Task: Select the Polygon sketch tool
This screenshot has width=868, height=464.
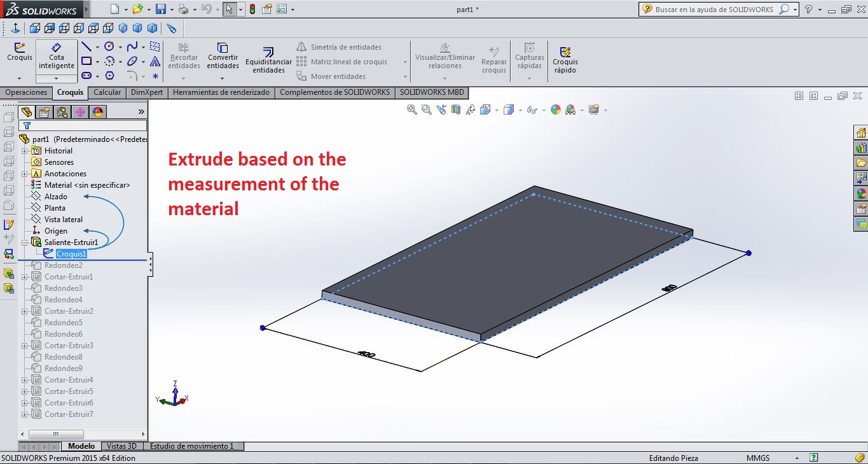Action: [109, 76]
